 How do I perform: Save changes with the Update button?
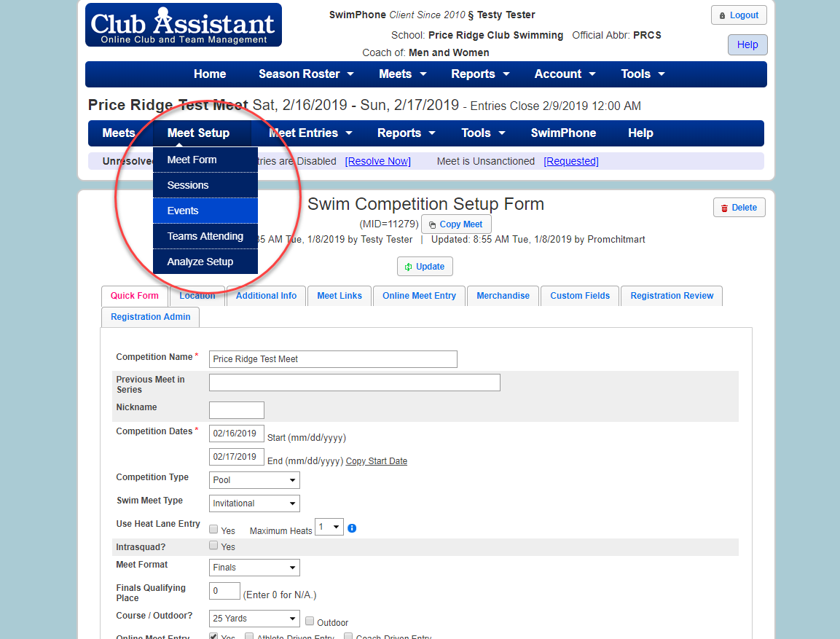425,266
